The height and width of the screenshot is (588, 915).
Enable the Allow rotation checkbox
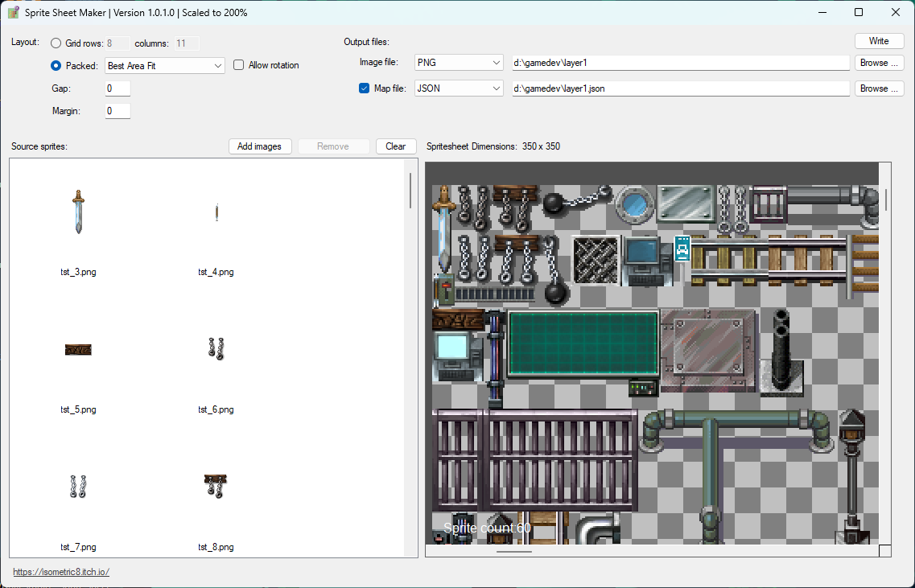point(239,65)
